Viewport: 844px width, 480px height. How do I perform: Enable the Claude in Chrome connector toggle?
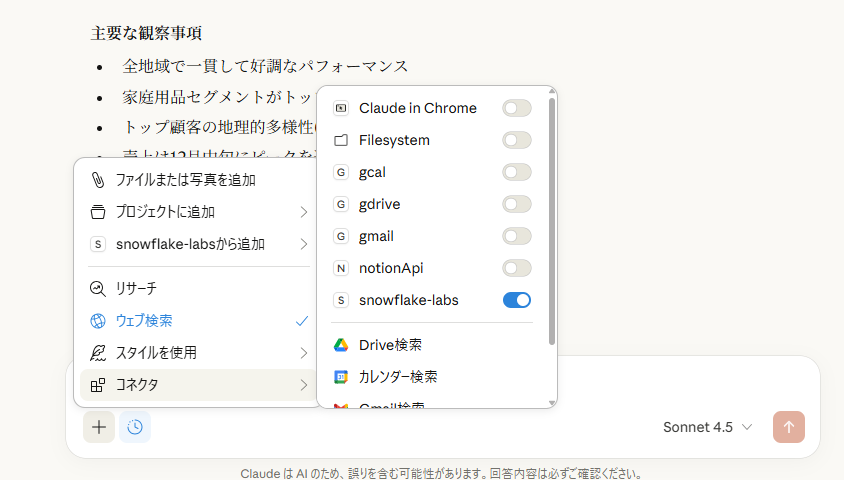(517, 108)
